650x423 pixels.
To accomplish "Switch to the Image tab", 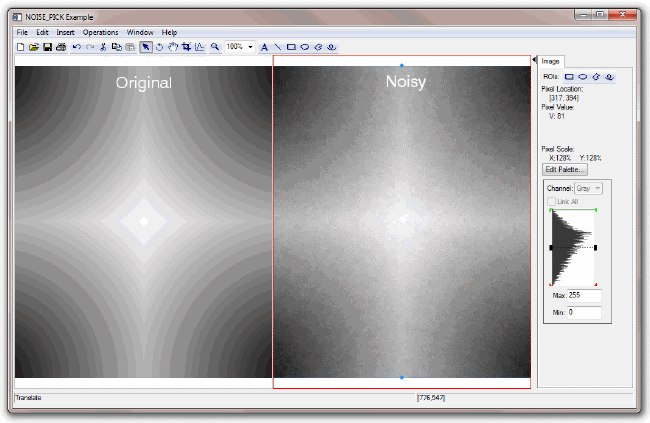I will click(x=551, y=61).
